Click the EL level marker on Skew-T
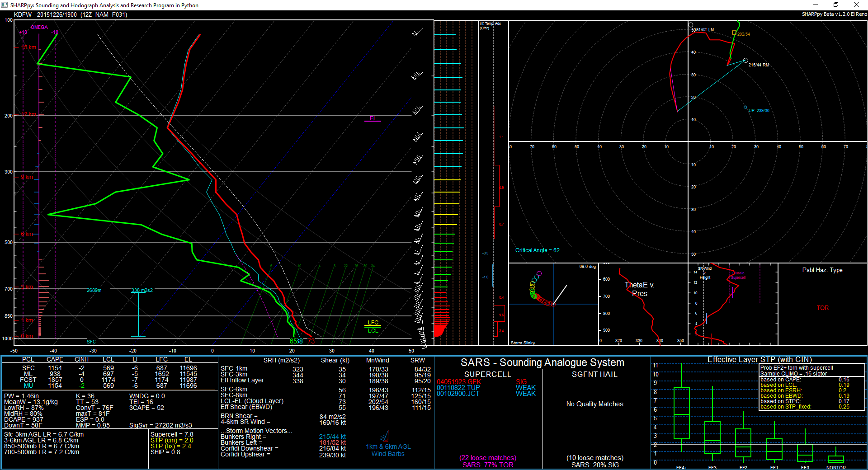 [373, 118]
